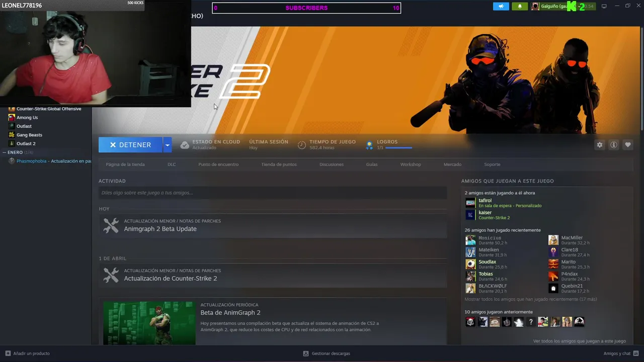Screen dimensions: 644x362
Task: Switch to Punto de encuentro tab
Action: [218, 164]
